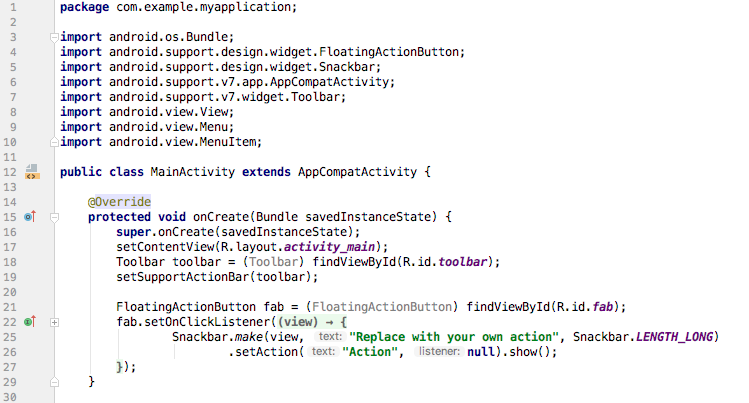
Task: Click the activity_main layout reference
Action: pos(330,247)
